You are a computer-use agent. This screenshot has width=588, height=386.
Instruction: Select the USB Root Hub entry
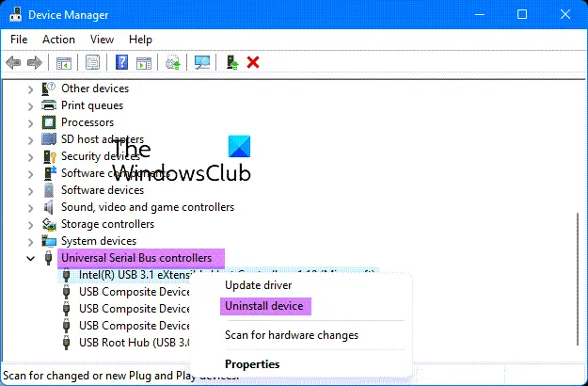point(135,343)
